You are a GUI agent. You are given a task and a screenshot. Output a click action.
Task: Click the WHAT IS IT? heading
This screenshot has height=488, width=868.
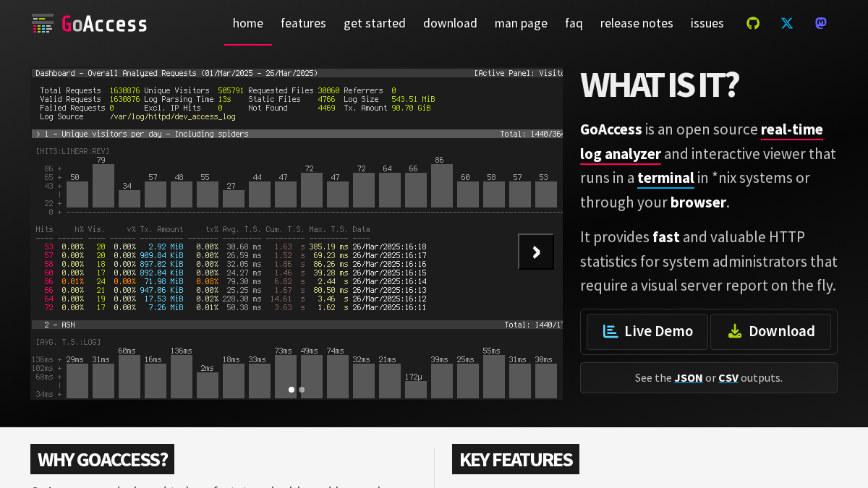[659, 85]
